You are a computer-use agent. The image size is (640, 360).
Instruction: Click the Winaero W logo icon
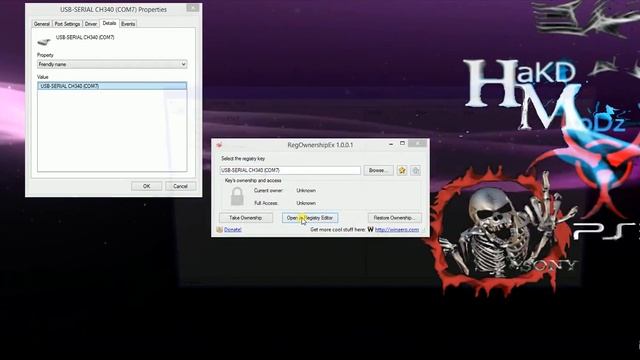[370, 230]
